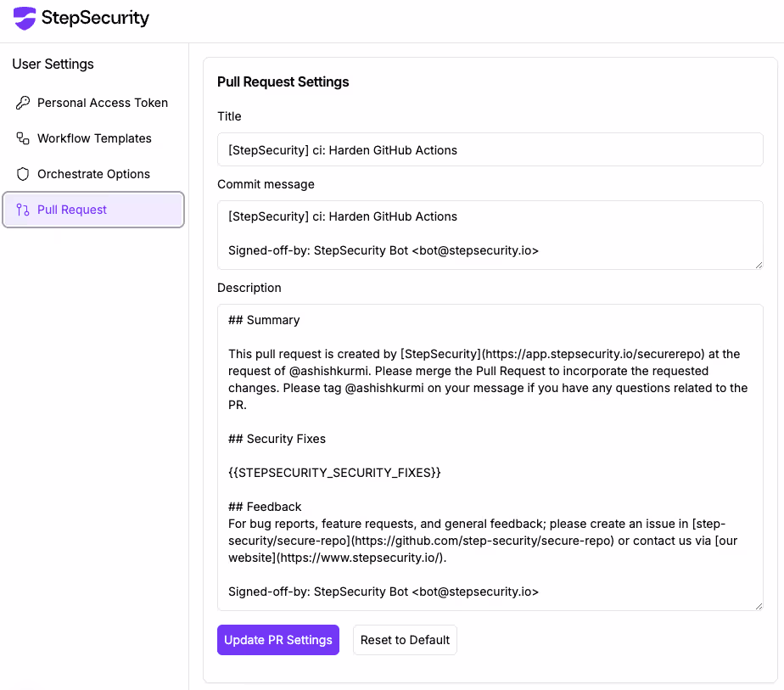Viewport: 784px width, 690px height.
Task: Open Orchestrate Options settings
Action: coord(93,174)
